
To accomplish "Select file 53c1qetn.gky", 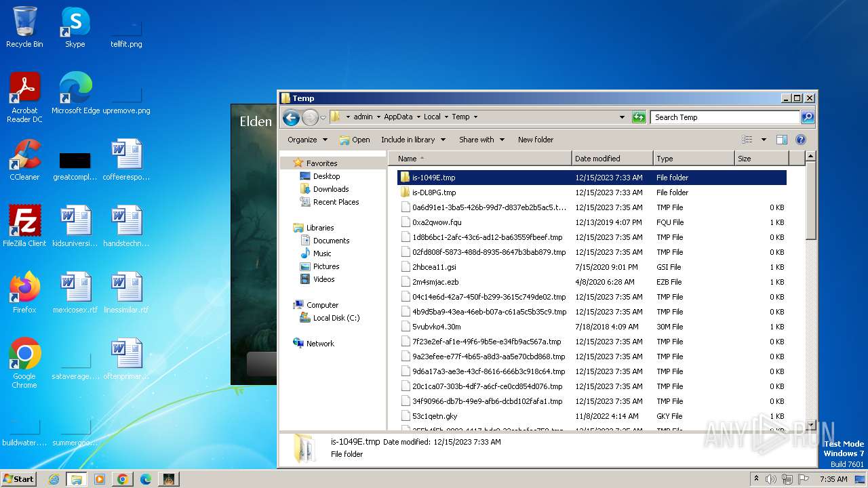I will pos(593,416).
